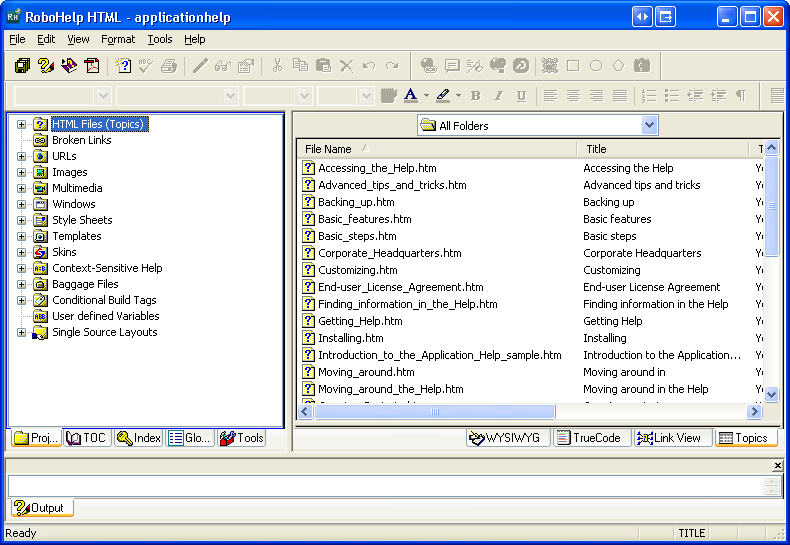Click the glasses Preview topic icon
This screenshot has width=790, height=545.
[x=223, y=65]
